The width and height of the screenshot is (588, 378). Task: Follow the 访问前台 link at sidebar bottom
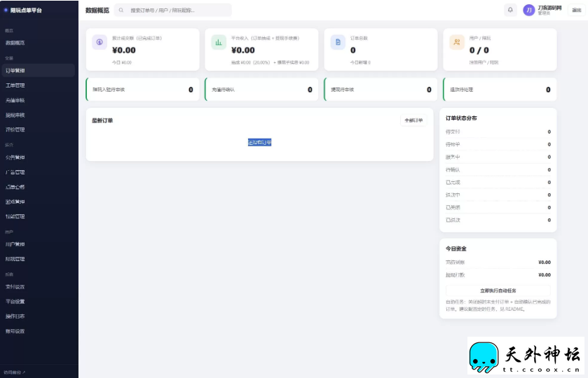(15, 372)
